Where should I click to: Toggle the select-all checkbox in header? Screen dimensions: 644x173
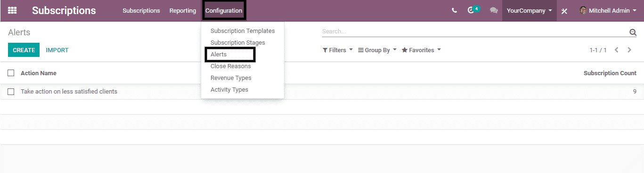point(11,73)
